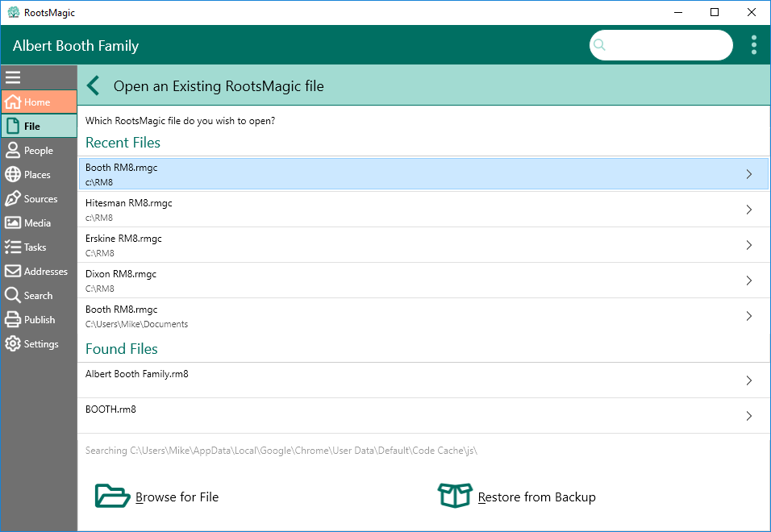Click the File page icon
This screenshot has height=532, width=771.
tap(13, 127)
